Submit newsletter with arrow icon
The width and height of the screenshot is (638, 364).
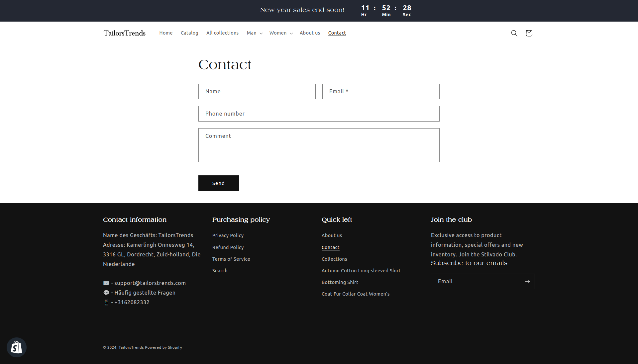tap(527, 281)
